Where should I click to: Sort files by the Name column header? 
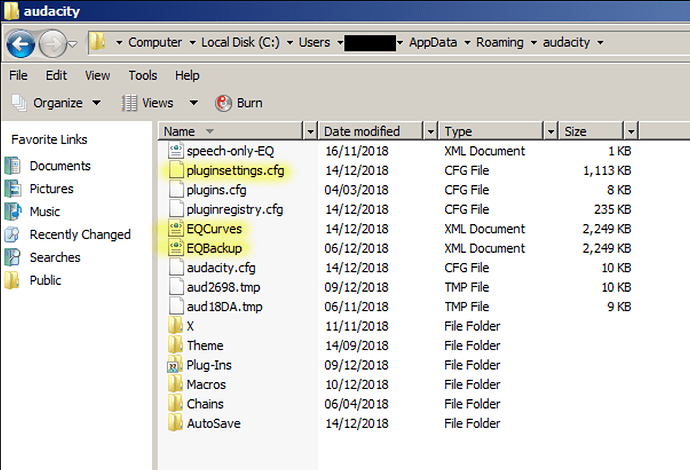(231, 131)
